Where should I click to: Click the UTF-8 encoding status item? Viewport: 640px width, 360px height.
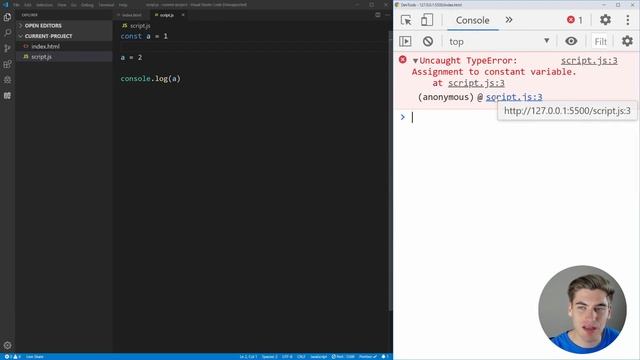pyautogui.click(x=287, y=357)
